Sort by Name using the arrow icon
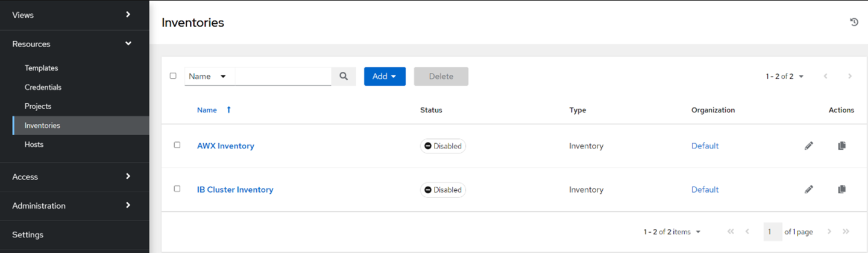 point(228,110)
